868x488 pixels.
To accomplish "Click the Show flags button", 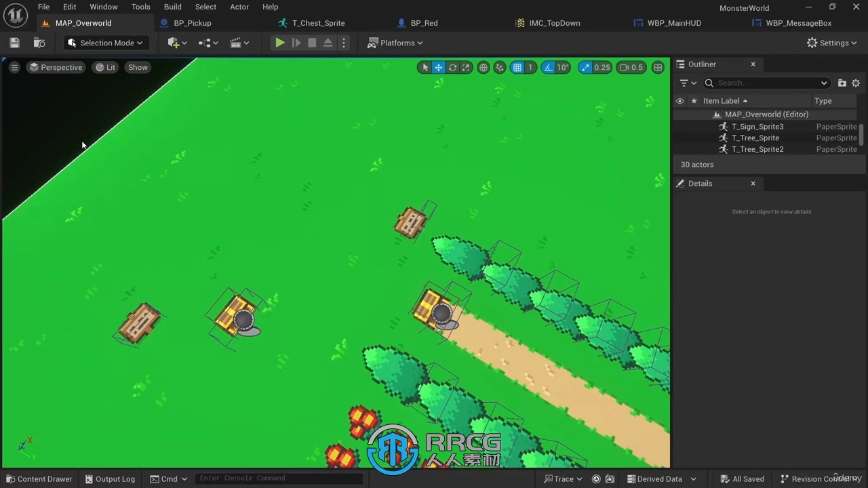I will (x=138, y=67).
